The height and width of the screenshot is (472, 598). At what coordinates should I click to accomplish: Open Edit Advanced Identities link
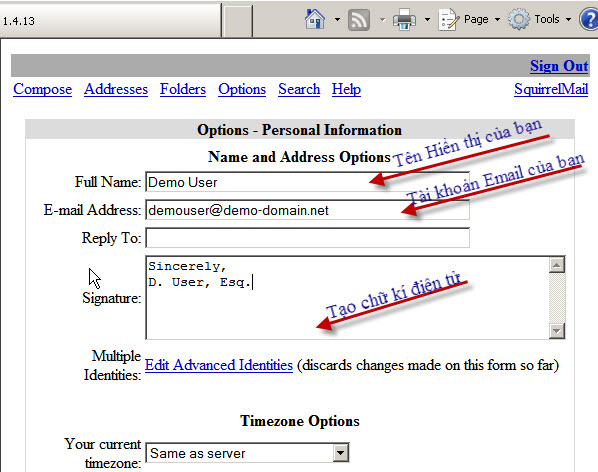point(219,365)
